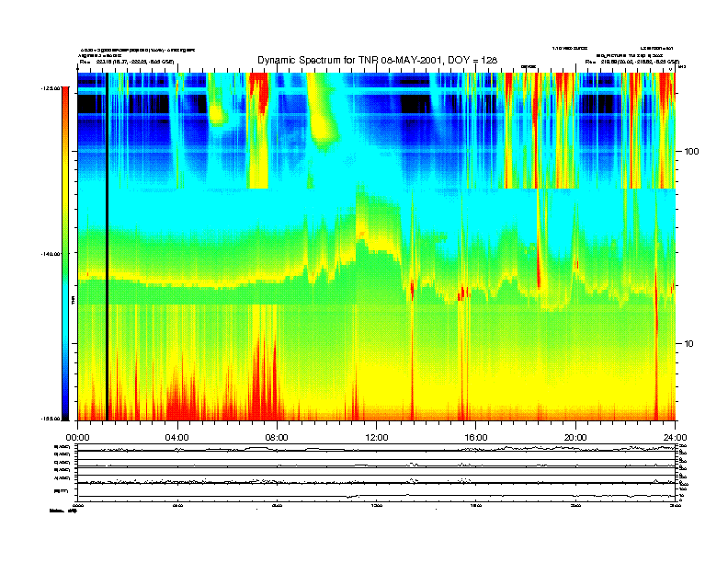
Task: Click the plot title "Dynamic Spectrum for TNR 08-MAY-2001, DOY = 128"
Action: coord(377,61)
